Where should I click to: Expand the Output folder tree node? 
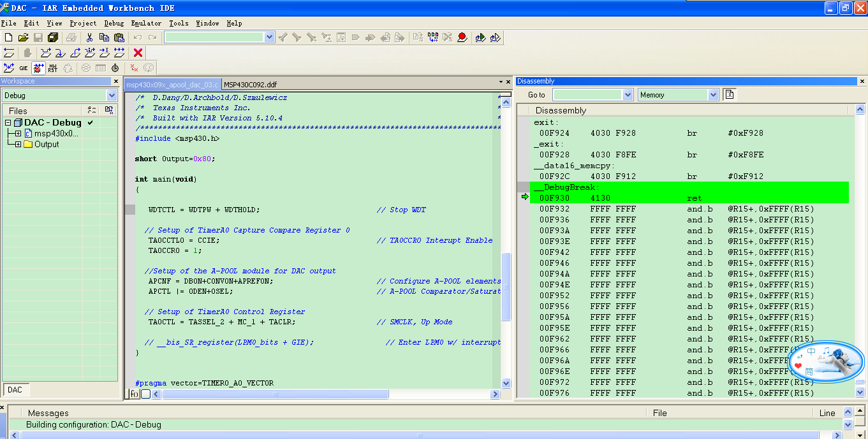tap(18, 144)
